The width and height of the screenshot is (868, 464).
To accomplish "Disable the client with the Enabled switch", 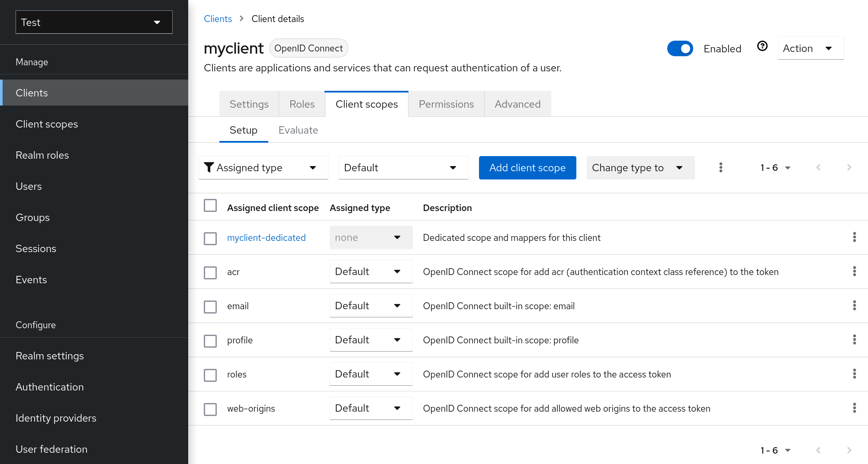I will [x=680, y=48].
